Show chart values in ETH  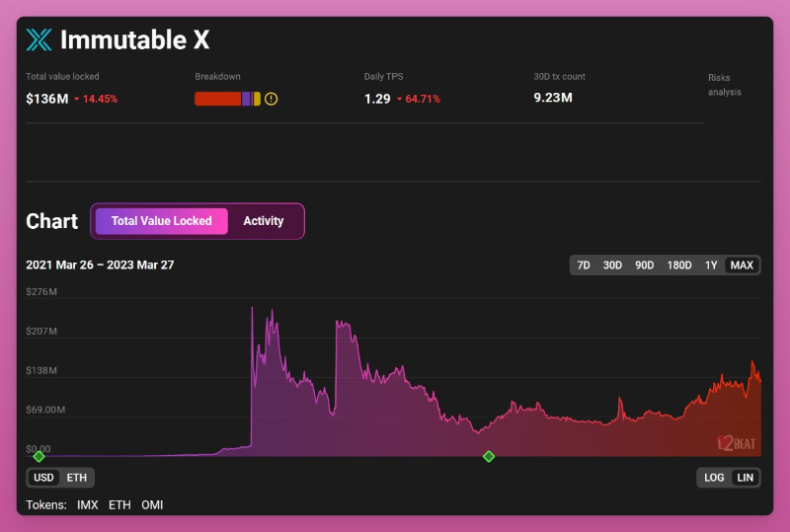pyautogui.click(x=77, y=478)
